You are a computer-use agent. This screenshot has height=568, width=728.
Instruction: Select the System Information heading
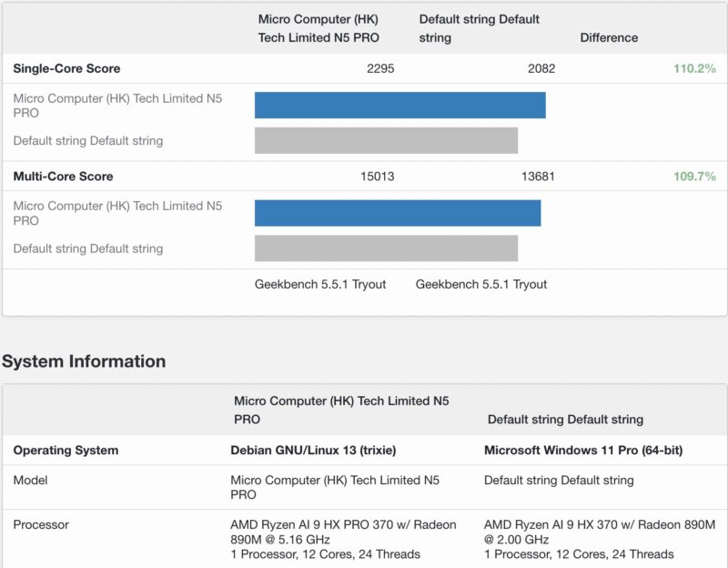pos(84,360)
